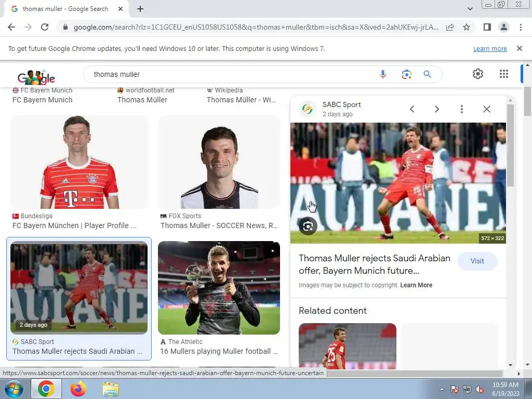
Task: Open the Action Center flag icon
Action: tap(454, 390)
